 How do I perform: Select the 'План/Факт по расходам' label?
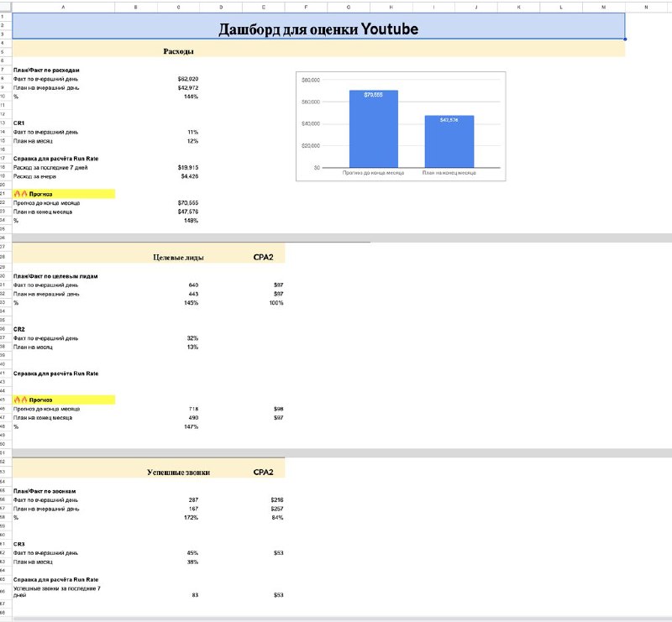[x=46, y=71]
